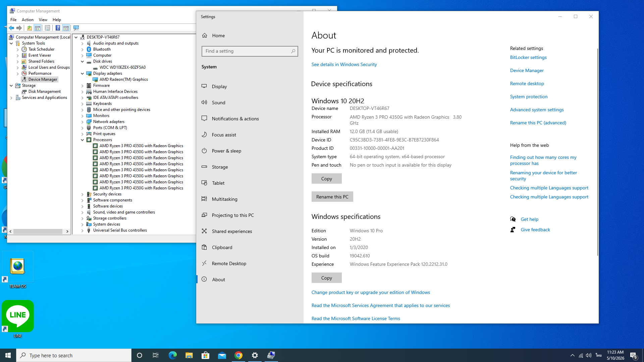This screenshot has width=644, height=362.
Task: Copy the Windows specifications
Action: [326, 278]
